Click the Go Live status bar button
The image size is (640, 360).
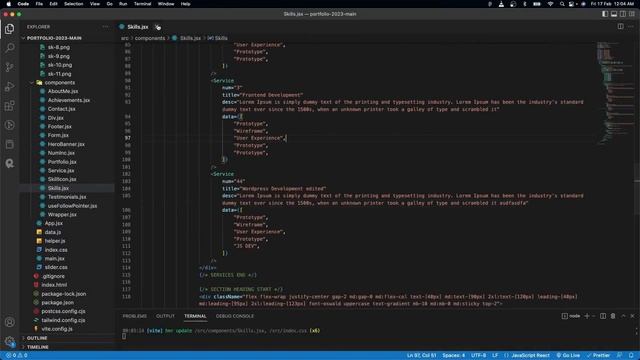point(568,356)
